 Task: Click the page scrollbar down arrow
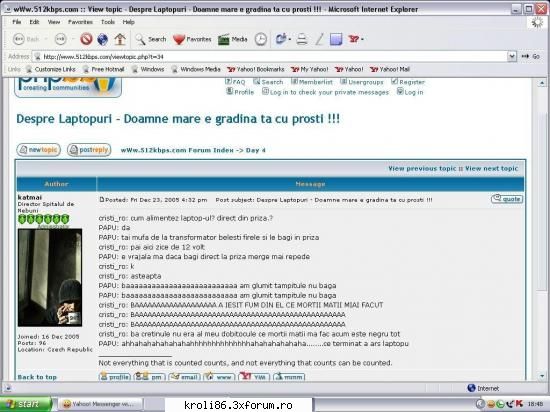pyautogui.click(x=542, y=376)
